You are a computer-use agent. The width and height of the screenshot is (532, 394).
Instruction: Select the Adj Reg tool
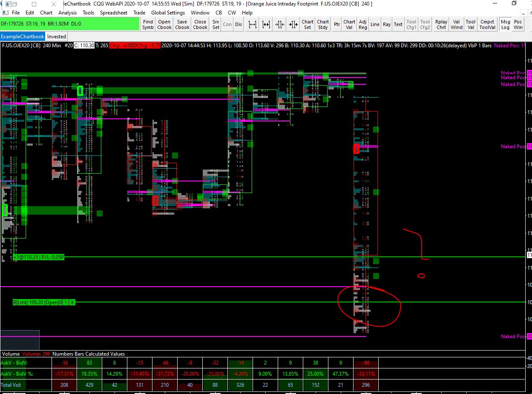click(363, 24)
